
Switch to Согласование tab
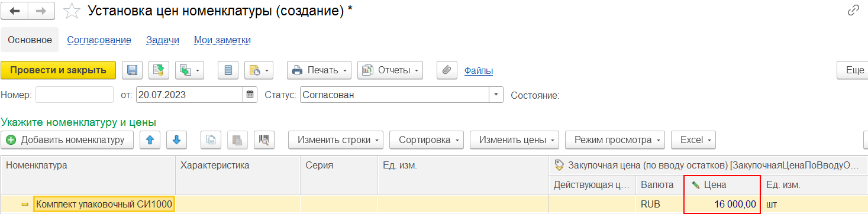pyautogui.click(x=99, y=40)
